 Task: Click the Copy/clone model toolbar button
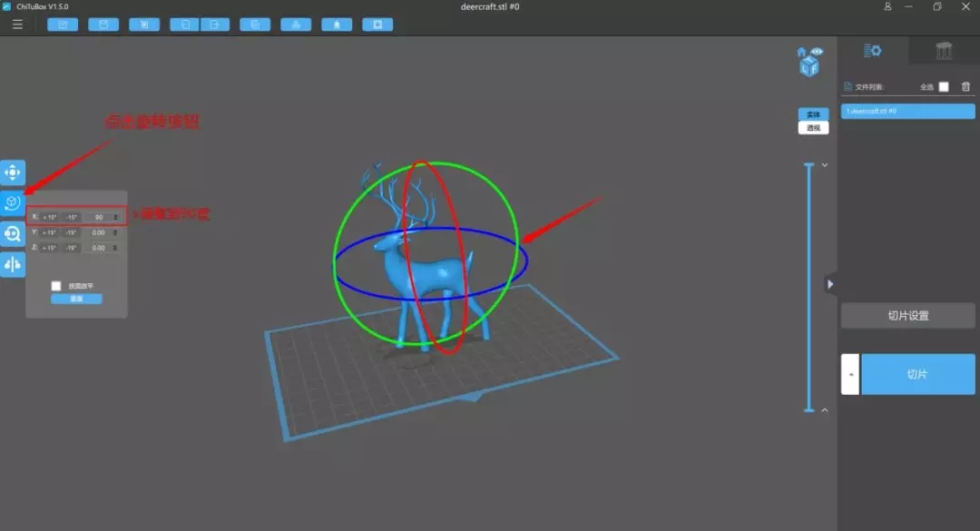pos(255,25)
